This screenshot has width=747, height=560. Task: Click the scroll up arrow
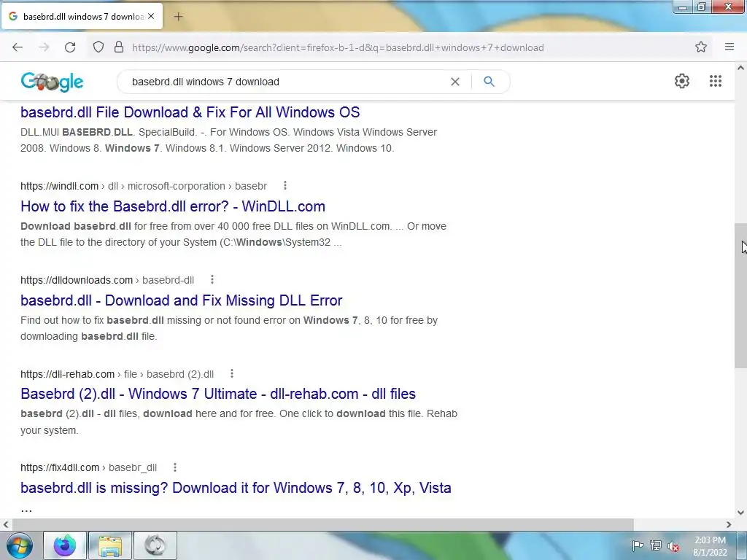tap(740, 68)
